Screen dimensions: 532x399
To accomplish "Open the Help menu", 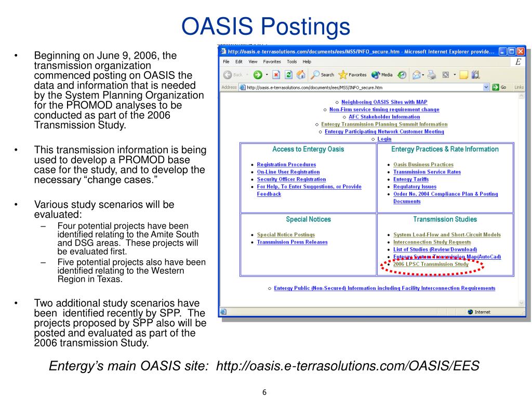I will (307, 62).
